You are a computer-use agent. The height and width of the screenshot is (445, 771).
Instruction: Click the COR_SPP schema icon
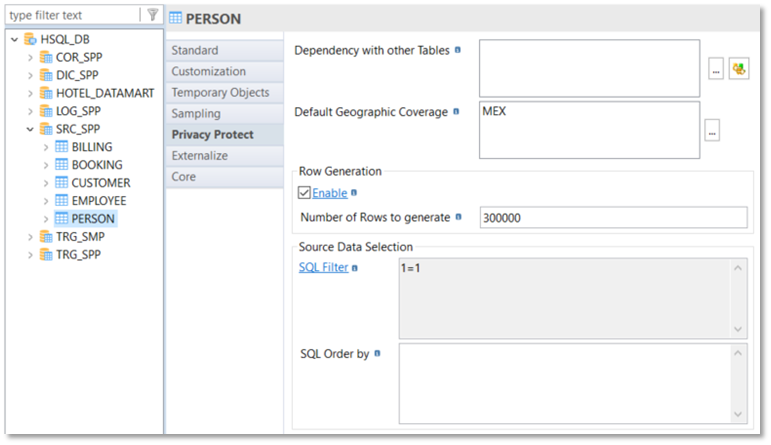(46, 57)
